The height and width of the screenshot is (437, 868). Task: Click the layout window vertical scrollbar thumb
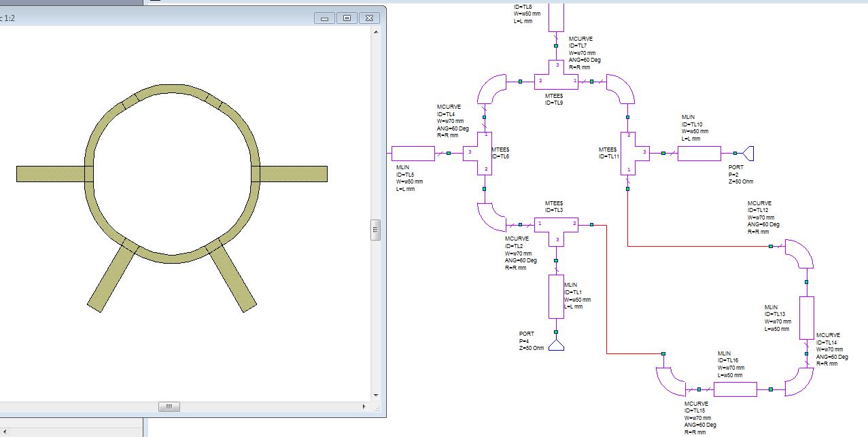[x=375, y=230]
